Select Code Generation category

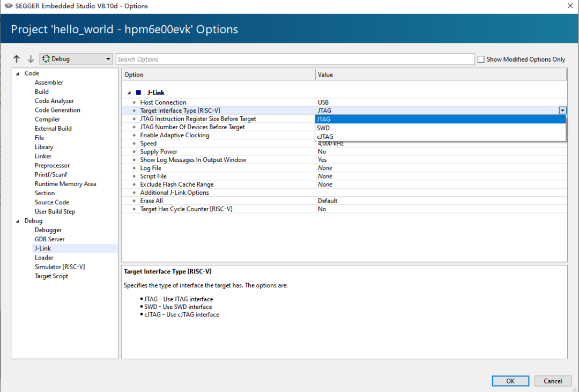(x=57, y=110)
